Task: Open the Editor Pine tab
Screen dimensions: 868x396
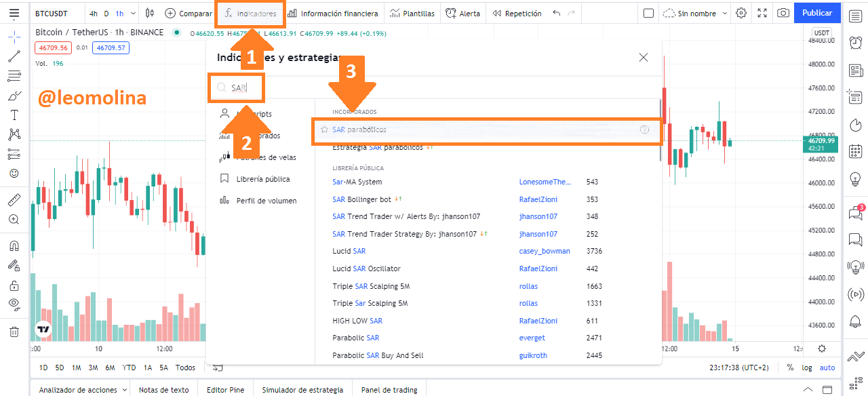Action: point(225,390)
